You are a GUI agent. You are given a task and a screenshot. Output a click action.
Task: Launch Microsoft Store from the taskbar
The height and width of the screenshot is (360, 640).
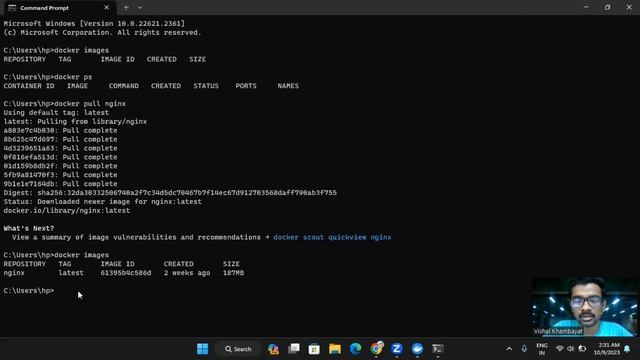[x=314, y=349]
